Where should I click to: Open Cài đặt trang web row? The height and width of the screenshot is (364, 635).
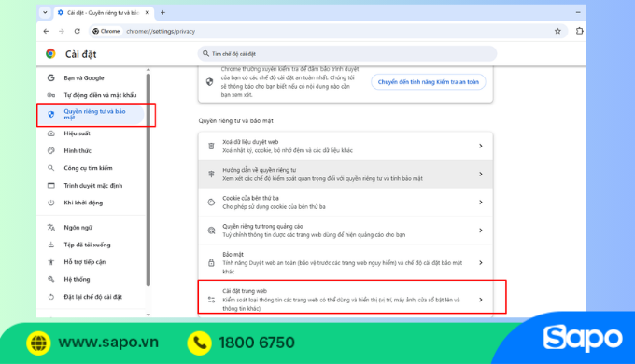[x=346, y=300]
